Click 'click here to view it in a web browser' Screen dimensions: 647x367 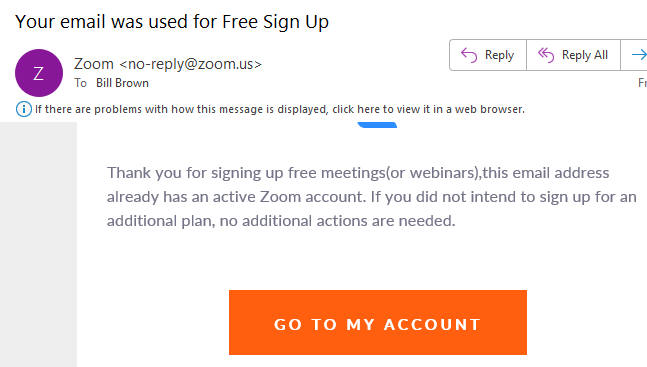tap(428, 109)
